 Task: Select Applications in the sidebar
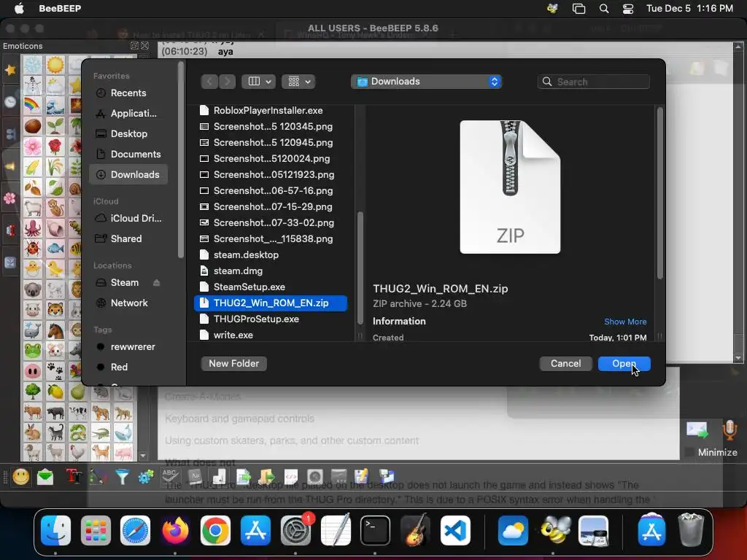coord(128,113)
